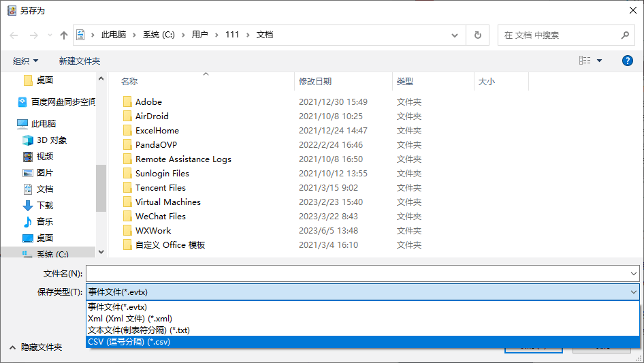The width and height of the screenshot is (644, 363).
Task: Choose CSV (逗号分隔) file type option
Action: point(129,342)
